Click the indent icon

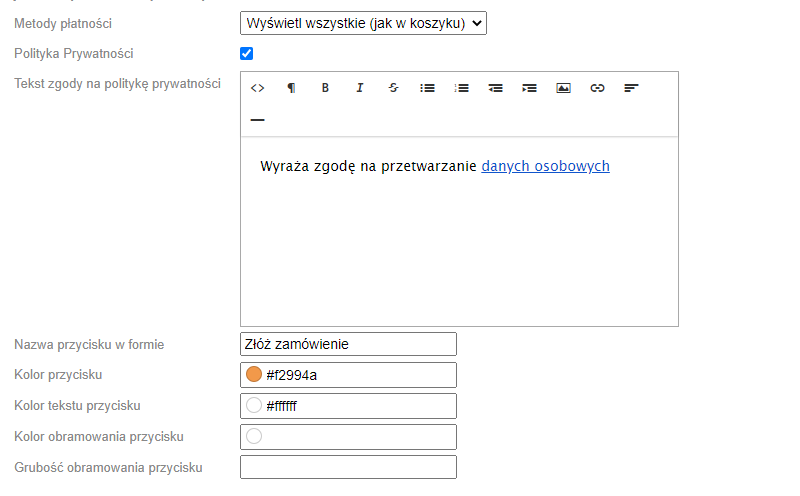(529, 88)
